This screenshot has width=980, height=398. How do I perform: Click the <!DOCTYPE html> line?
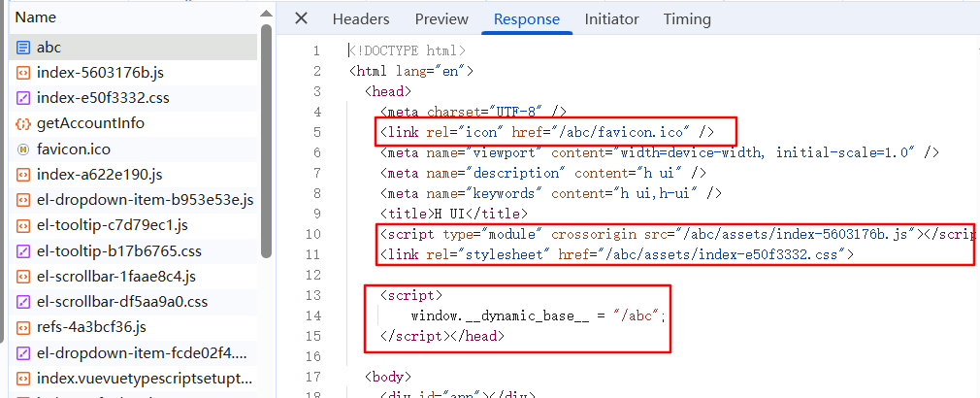pos(407,50)
